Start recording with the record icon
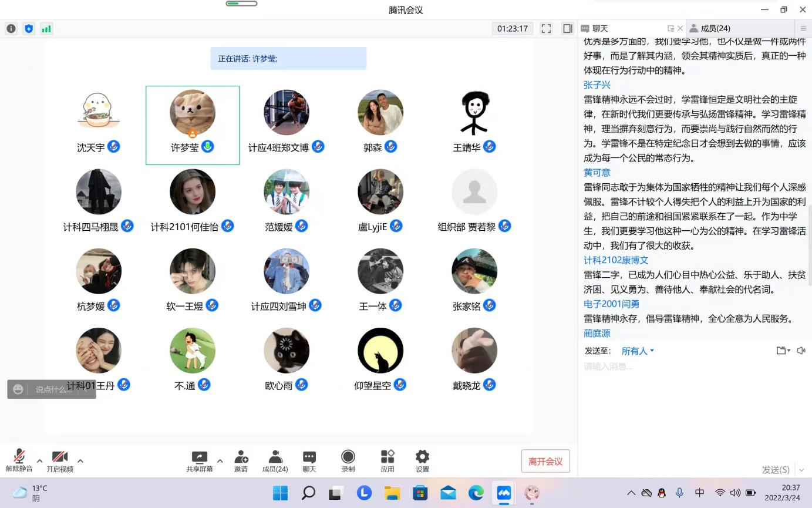Viewport: 812px width, 508px height. (348, 457)
